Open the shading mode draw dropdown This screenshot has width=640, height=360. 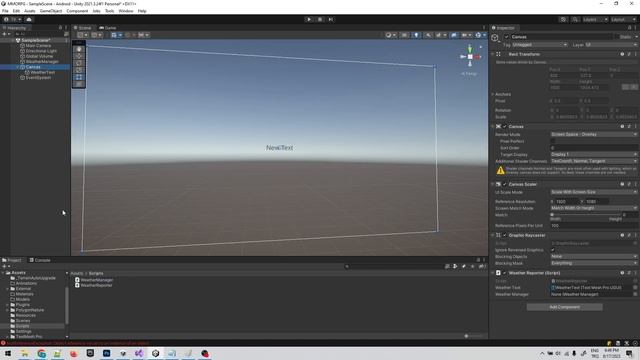(x=391, y=35)
